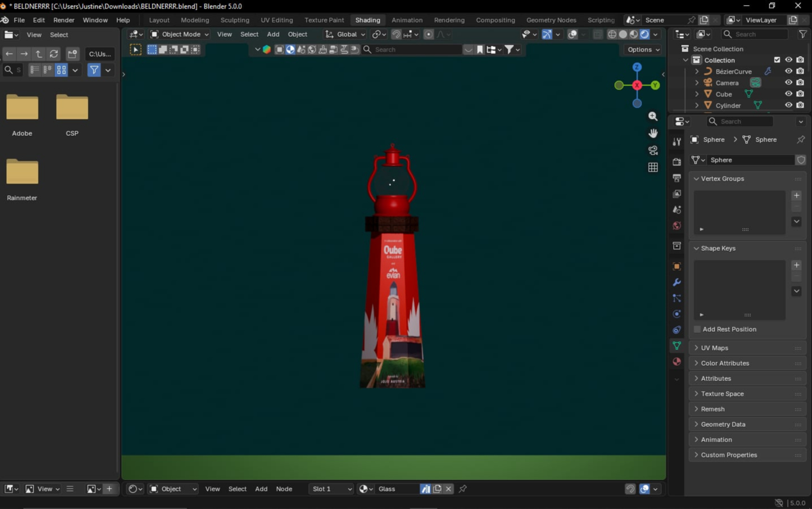Go back in the file browser

point(9,54)
